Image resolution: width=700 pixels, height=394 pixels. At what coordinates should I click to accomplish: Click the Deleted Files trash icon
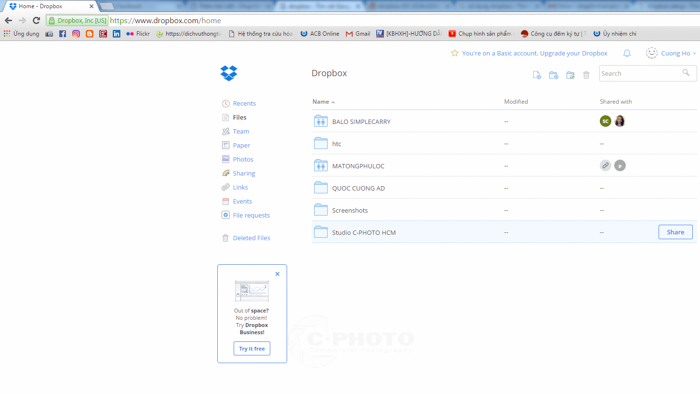[225, 238]
